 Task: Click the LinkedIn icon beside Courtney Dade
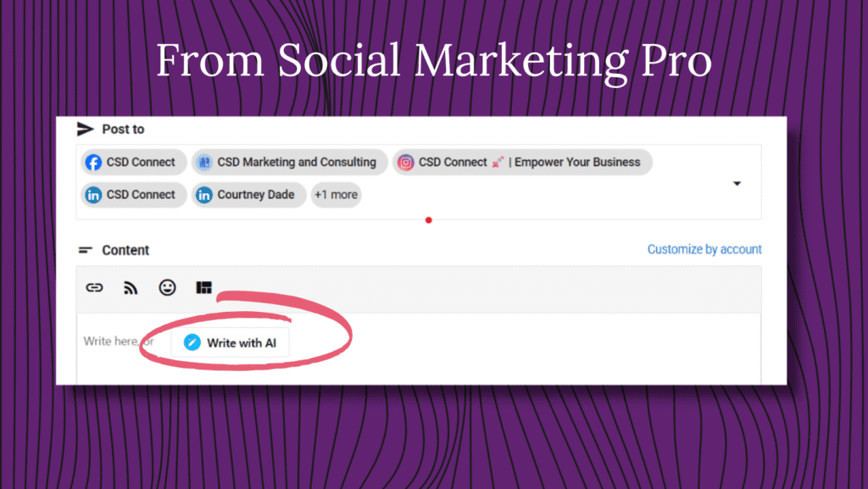click(x=204, y=195)
